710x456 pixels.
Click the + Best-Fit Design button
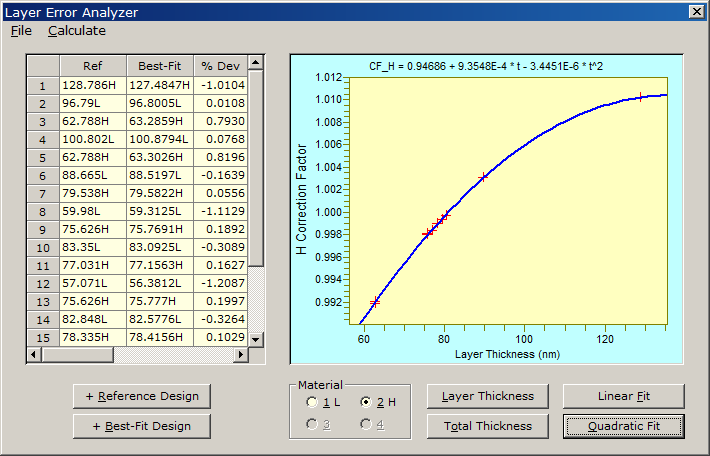pos(142,426)
